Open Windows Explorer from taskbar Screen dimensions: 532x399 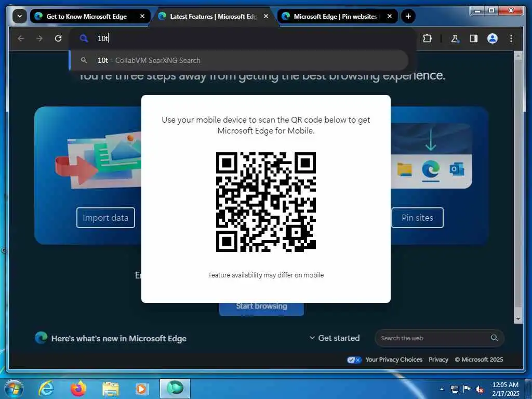coord(110,390)
